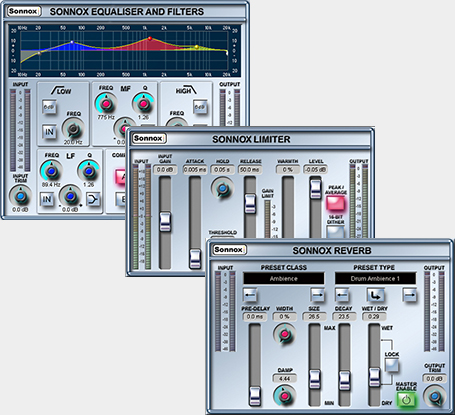Click the ATTACK value field 0.005 ms
The height and width of the screenshot is (415, 455).
pos(195,170)
